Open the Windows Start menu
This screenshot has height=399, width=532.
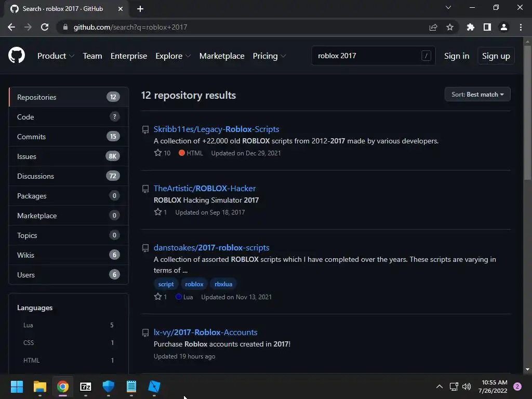17,387
